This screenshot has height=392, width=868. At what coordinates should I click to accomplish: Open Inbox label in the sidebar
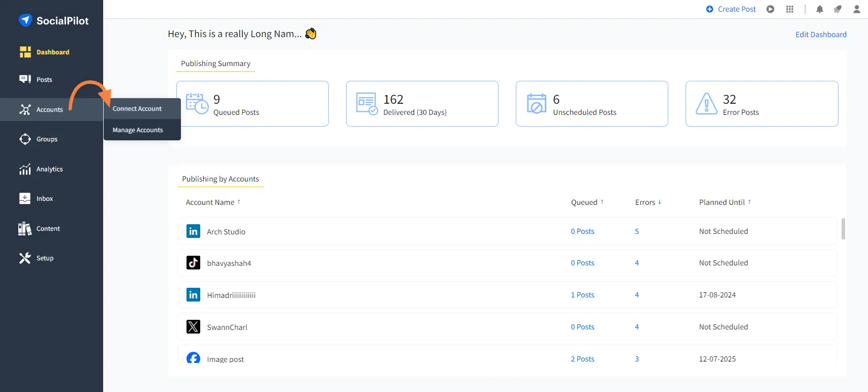[45, 199]
